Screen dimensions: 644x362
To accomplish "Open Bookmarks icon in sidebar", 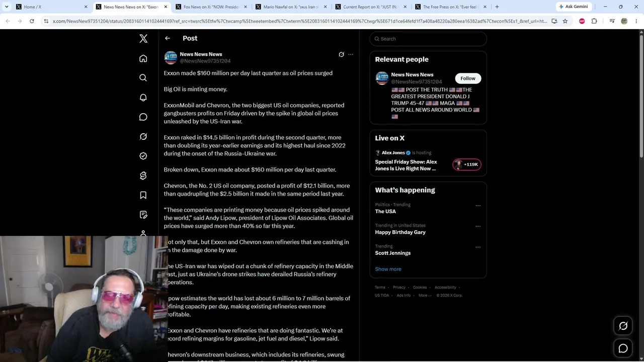I will 143,195.
